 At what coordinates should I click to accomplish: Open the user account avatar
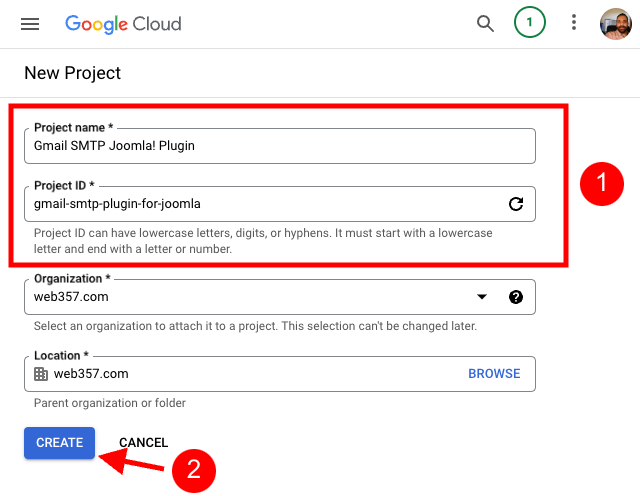[x=616, y=24]
